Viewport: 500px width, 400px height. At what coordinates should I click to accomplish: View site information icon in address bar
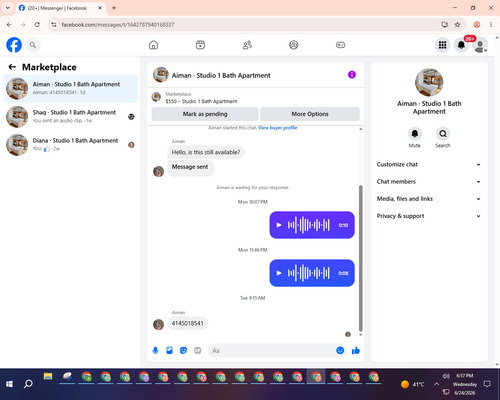54,25
